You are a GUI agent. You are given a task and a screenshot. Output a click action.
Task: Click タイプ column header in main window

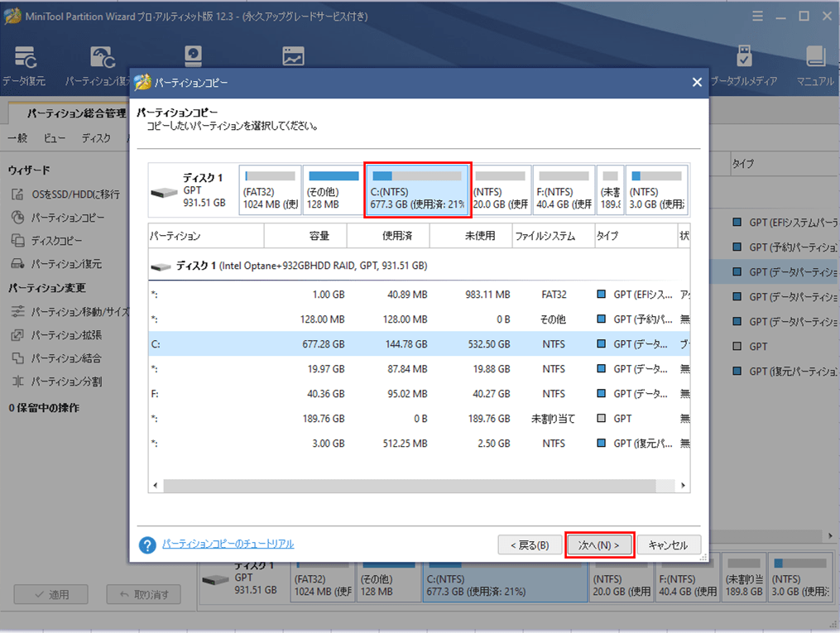785,163
